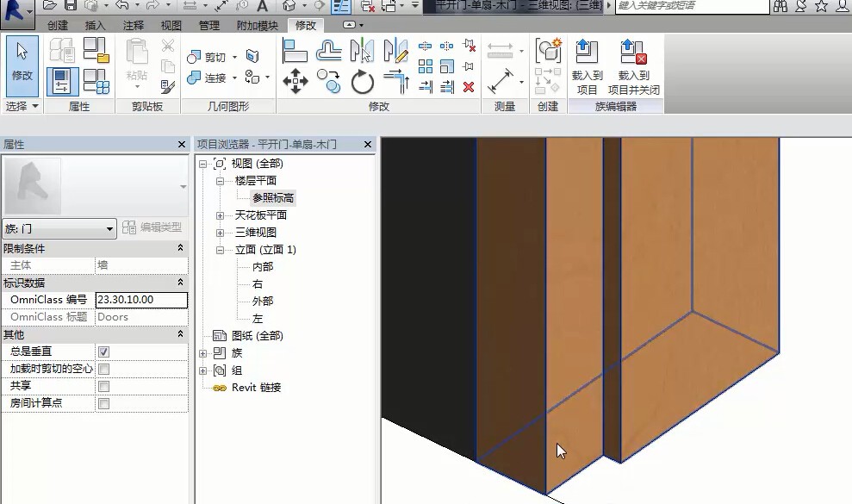The width and height of the screenshot is (852, 504).
Task: Select the Copy tool icon
Action: 328,82
